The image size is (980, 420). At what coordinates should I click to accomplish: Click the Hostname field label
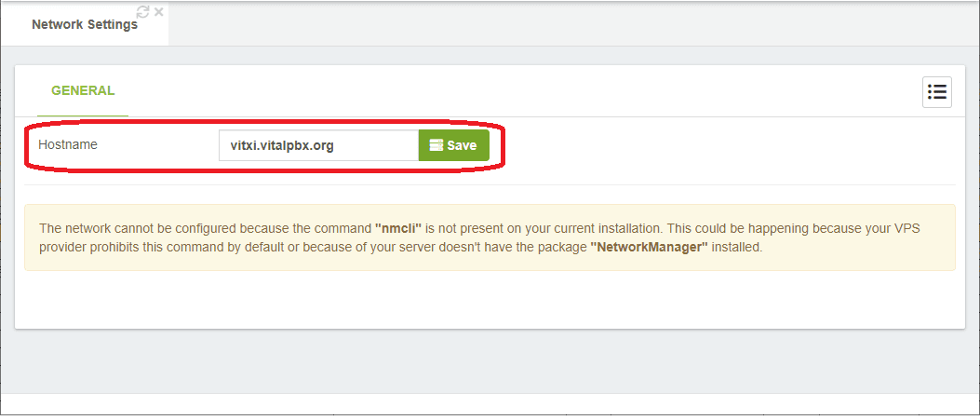pyautogui.click(x=68, y=144)
